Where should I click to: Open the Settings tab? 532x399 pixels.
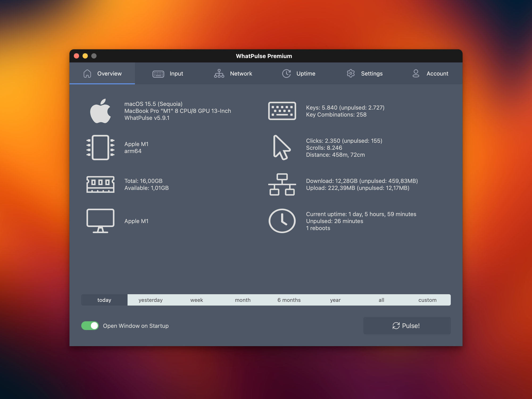click(x=364, y=74)
